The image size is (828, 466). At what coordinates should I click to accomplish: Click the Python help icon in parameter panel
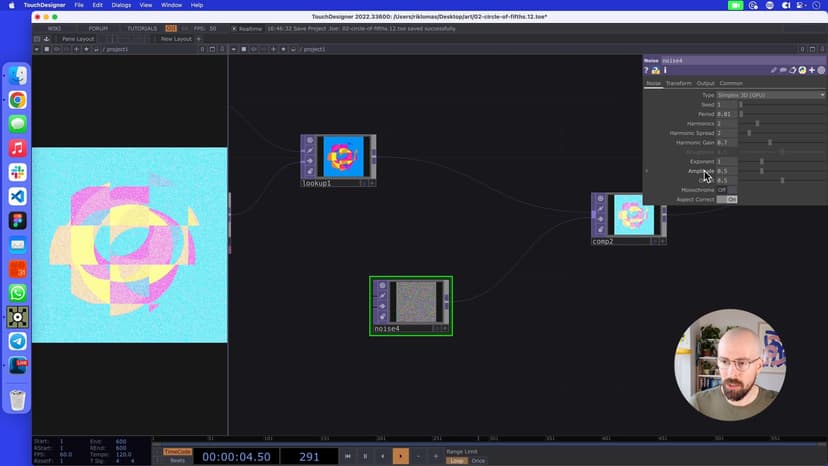click(x=655, y=71)
